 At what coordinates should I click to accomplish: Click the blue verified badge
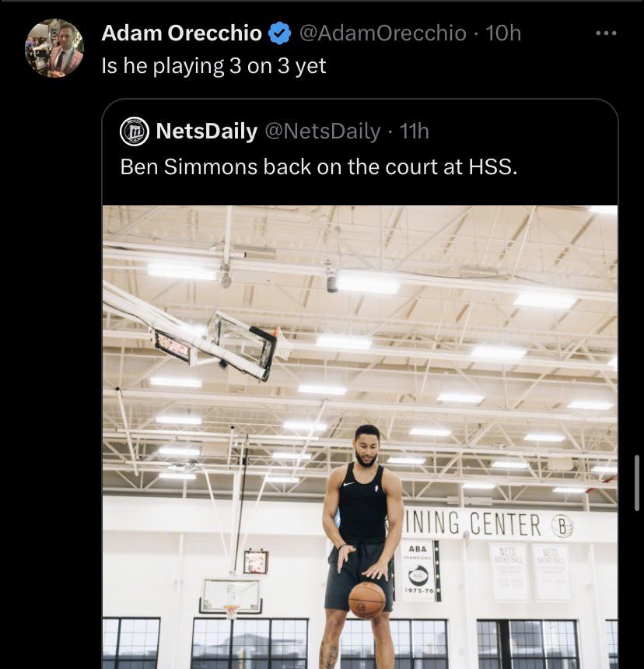coord(279,33)
